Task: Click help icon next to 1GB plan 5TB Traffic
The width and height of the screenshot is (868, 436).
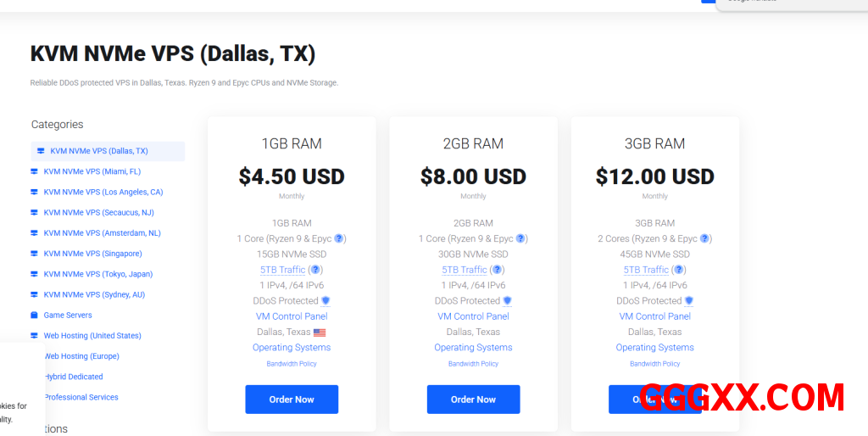Action: click(315, 270)
